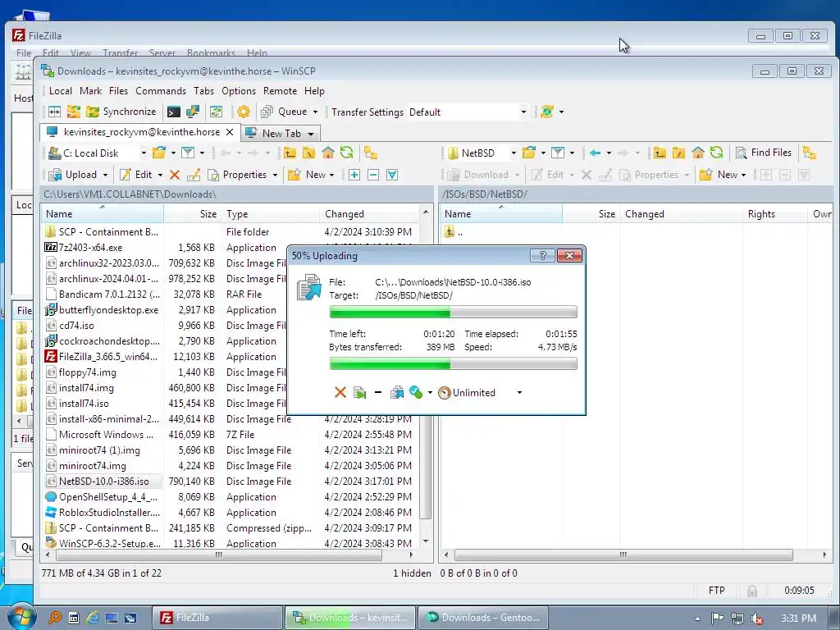Screen dimensions: 840x630
Task: Click Find Files button
Action: point(764,153)
